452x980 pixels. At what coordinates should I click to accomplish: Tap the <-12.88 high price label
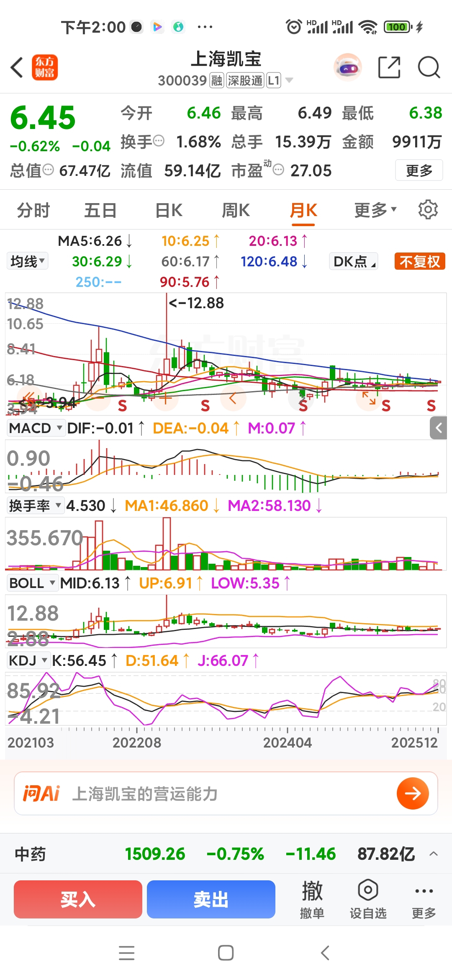[196, 303]
